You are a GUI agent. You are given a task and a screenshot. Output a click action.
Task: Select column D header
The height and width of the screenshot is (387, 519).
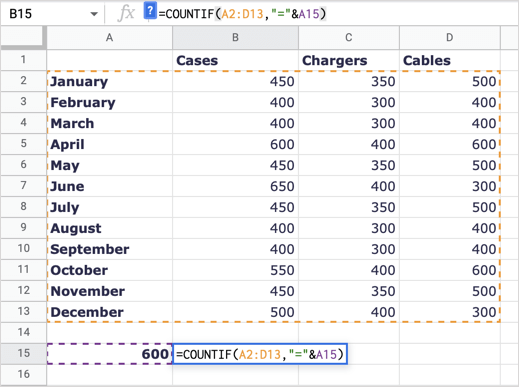pos(450,38)
